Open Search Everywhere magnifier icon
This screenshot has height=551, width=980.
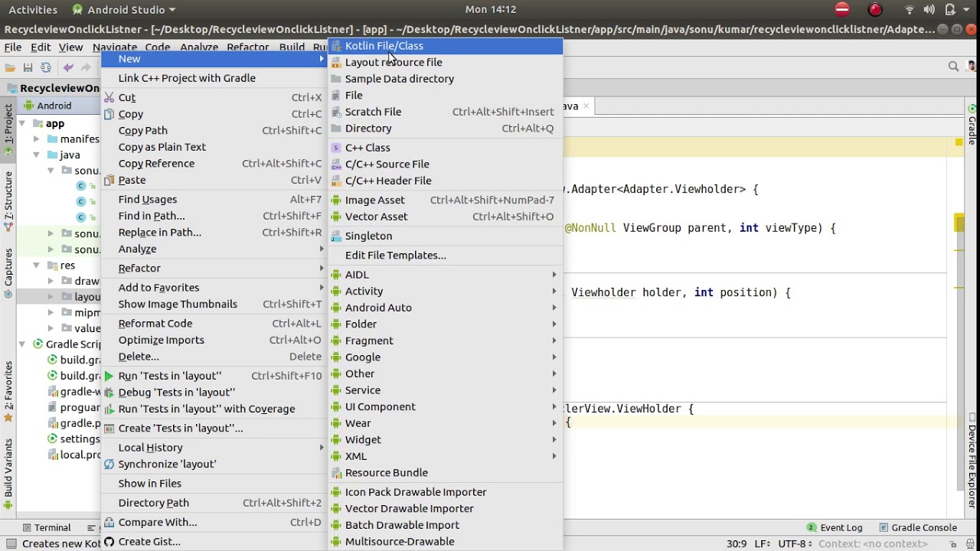(x=953, y=67)
